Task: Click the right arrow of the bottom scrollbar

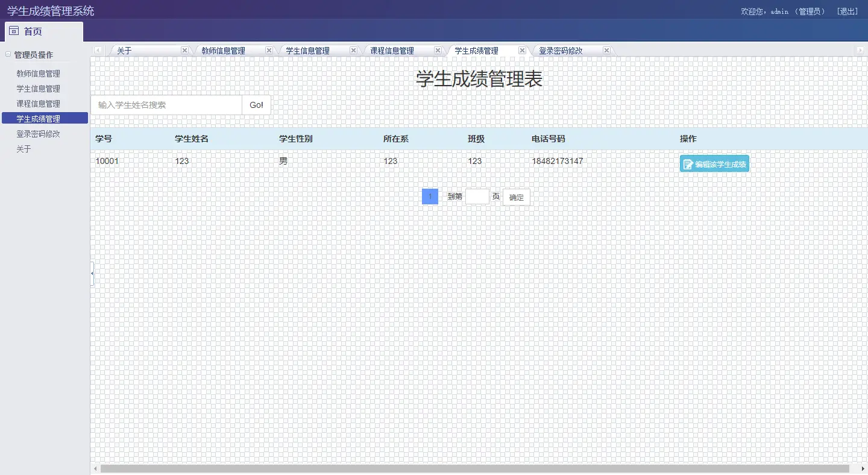Action: click(863, 468)
